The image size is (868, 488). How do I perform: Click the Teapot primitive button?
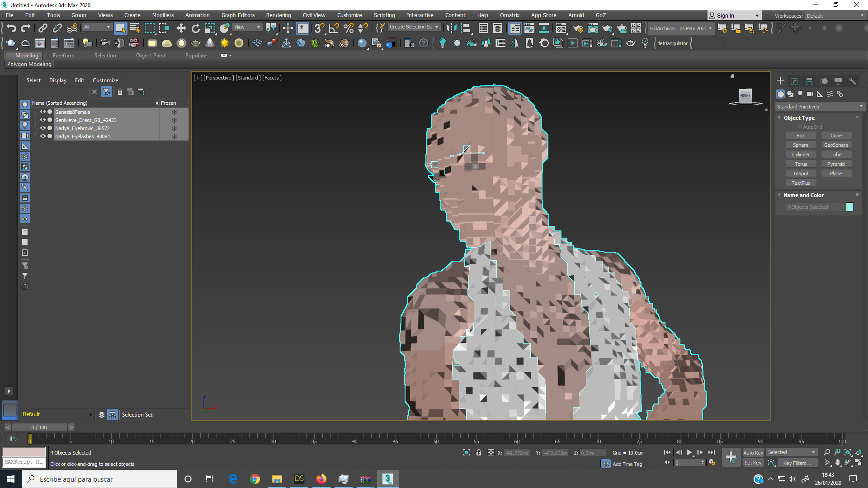[x=800, y=174]
